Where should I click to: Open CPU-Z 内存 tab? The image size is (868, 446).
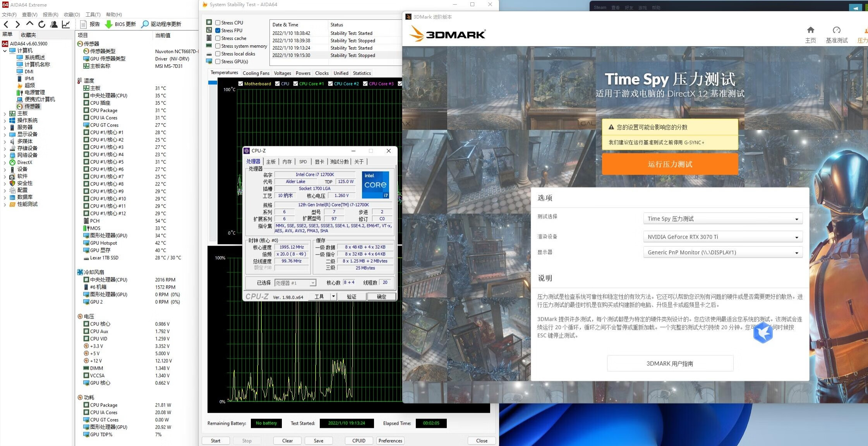pyautogui.click(x=287, y=162)
